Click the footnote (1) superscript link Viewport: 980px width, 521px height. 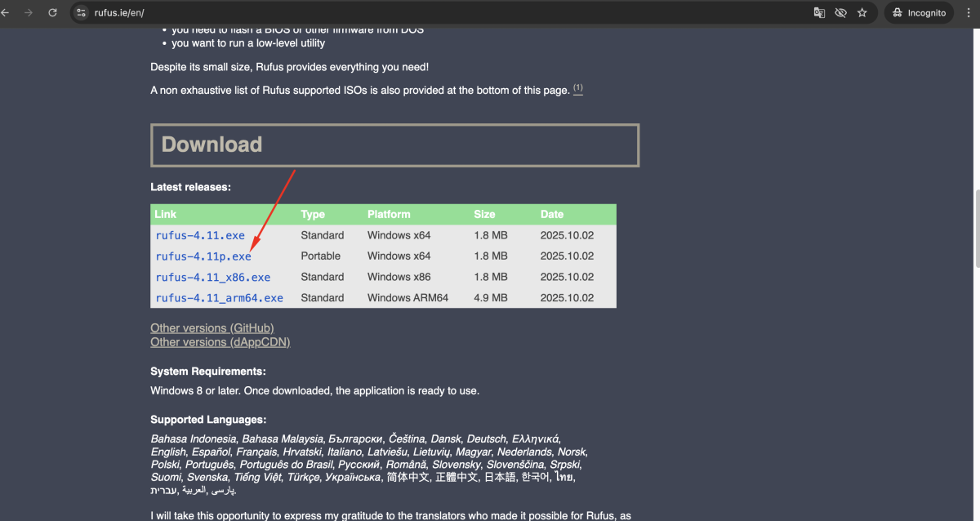coord(578,88)
